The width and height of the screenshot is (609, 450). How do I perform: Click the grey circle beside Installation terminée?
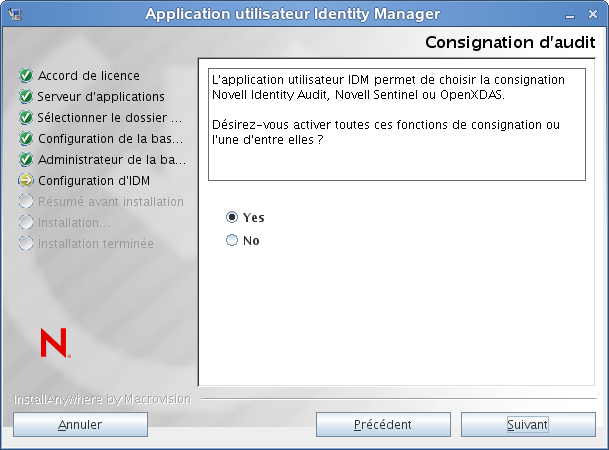coord(26,244)
